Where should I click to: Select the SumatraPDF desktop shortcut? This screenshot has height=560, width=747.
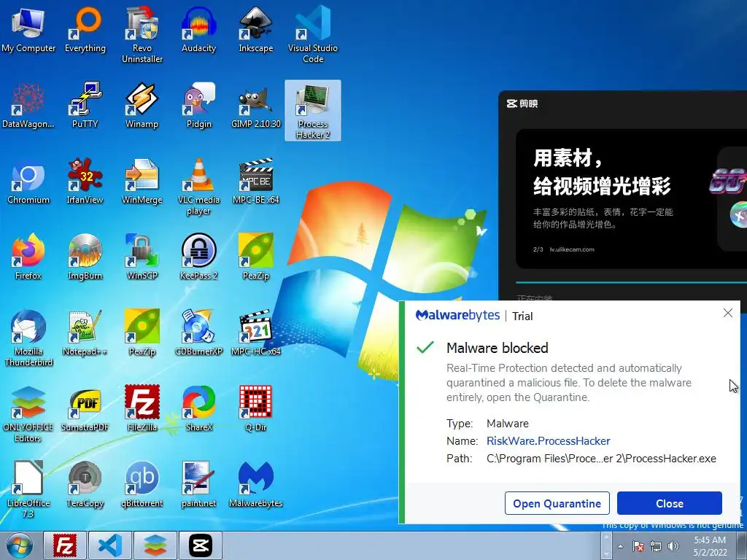tap(85, 408)
